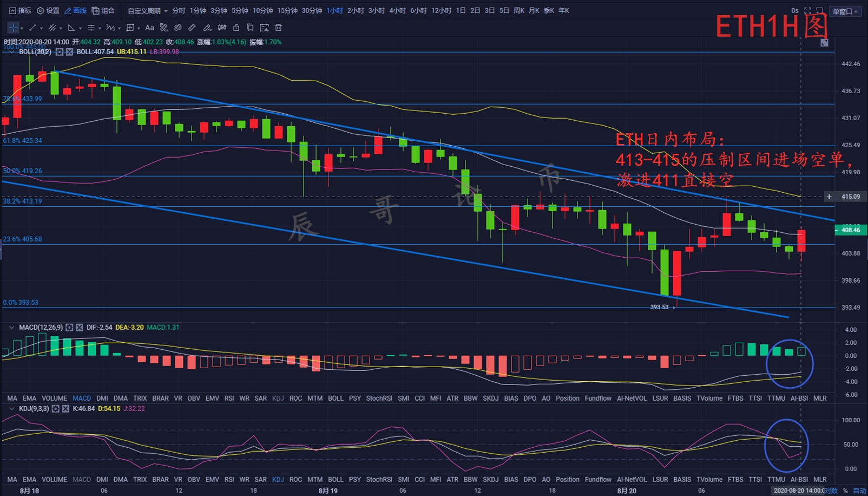Expand the channel tool options arrow
The image size is (868, 496).
click(x=61, y=28)
